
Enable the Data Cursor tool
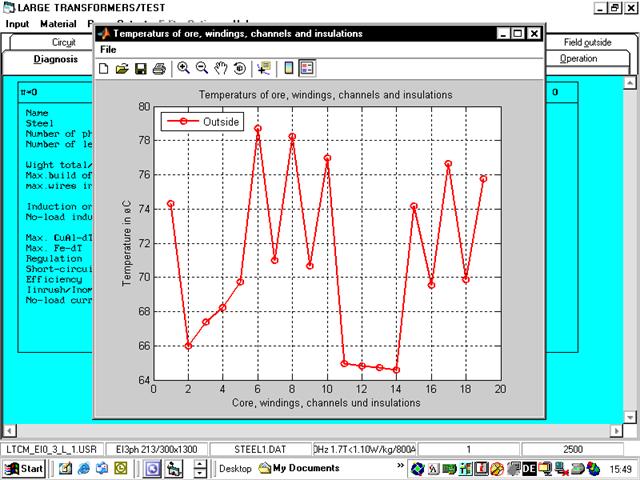(264, 68)
